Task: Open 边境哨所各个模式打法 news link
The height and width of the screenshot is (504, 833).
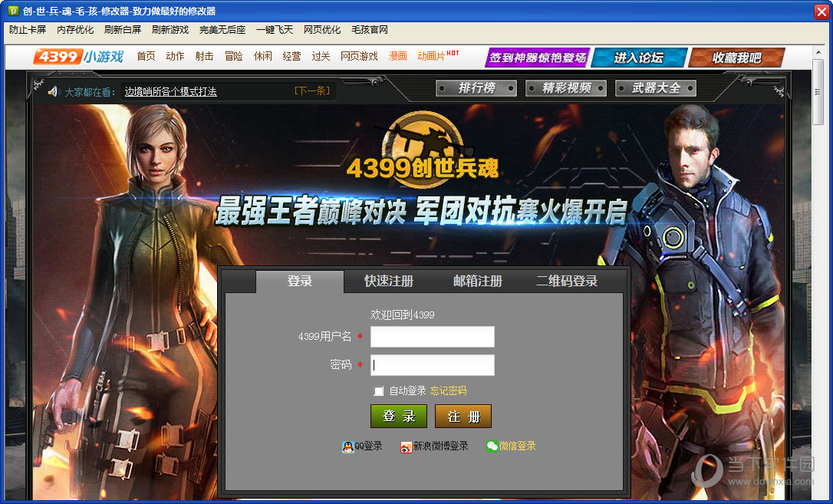Action: (x=170, y=92)
